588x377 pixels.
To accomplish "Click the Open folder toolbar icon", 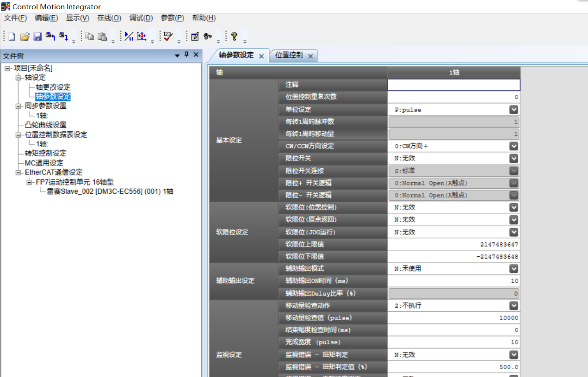I will click(25, 37).
